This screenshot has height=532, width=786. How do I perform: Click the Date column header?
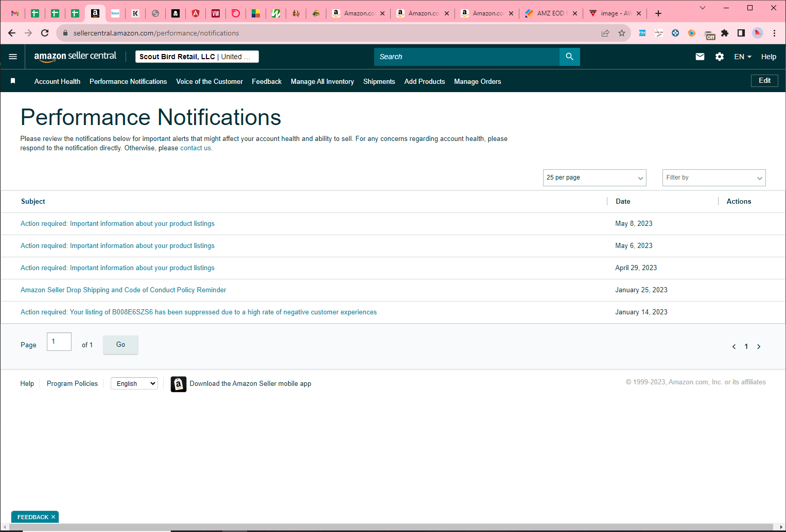(623, 202)
